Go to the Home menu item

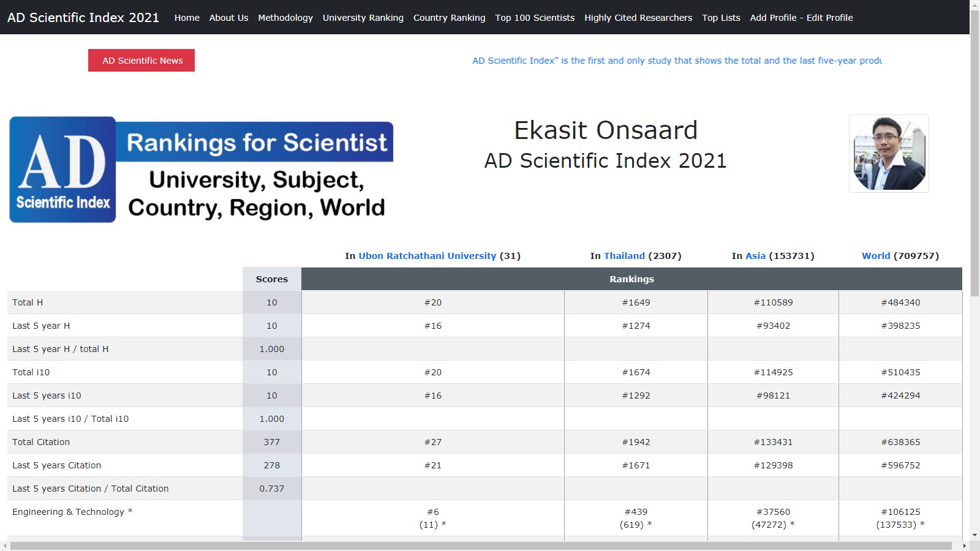(x=187, y=18)
